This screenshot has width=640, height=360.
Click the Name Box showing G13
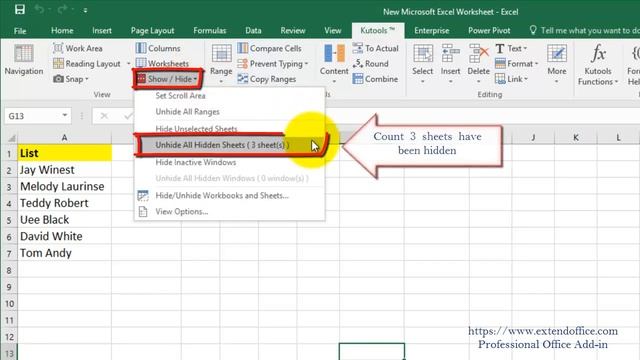click(33, 116)
